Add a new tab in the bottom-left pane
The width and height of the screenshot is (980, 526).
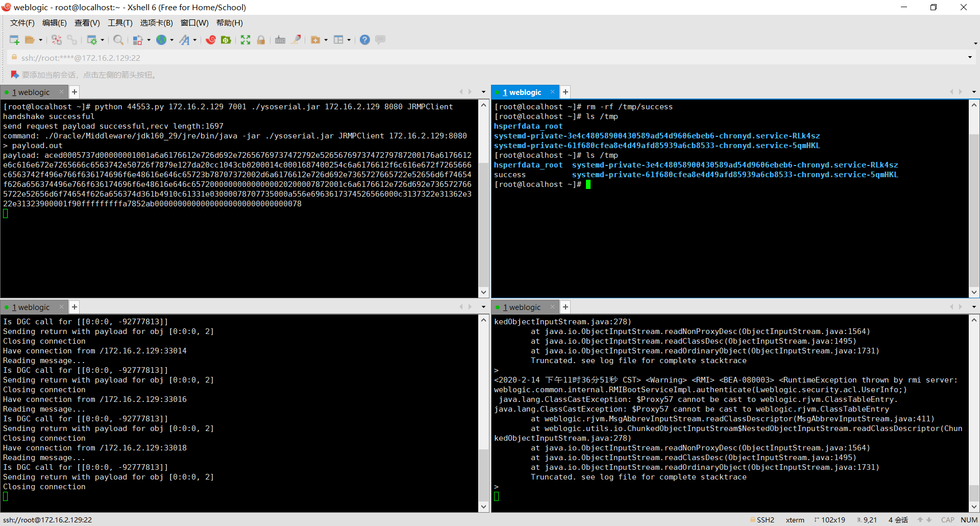75,307
